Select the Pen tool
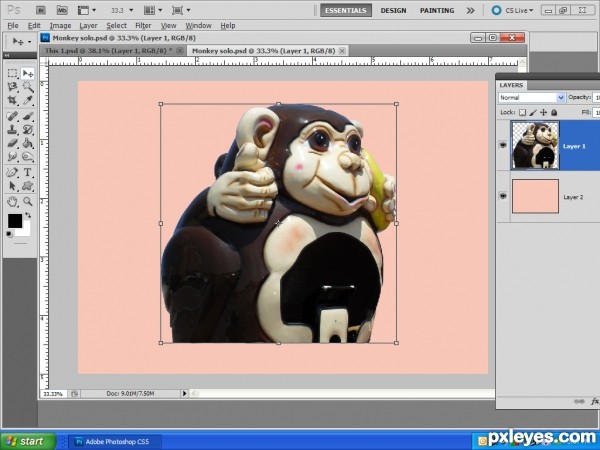 [13, 172]
